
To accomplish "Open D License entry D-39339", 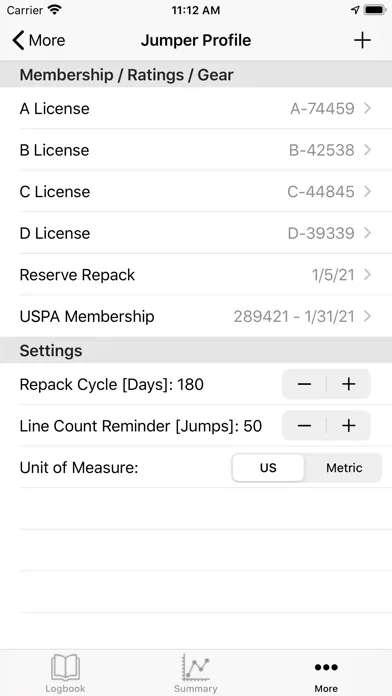I will (196, 233).
